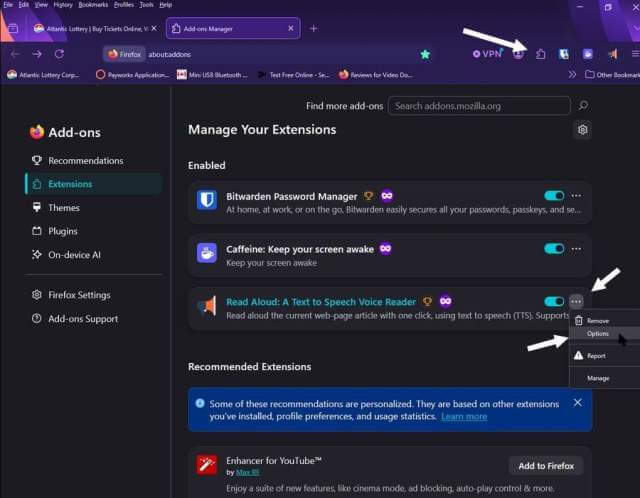Reload the page with refresh icon
640x498 pixels.
(59, 54)
